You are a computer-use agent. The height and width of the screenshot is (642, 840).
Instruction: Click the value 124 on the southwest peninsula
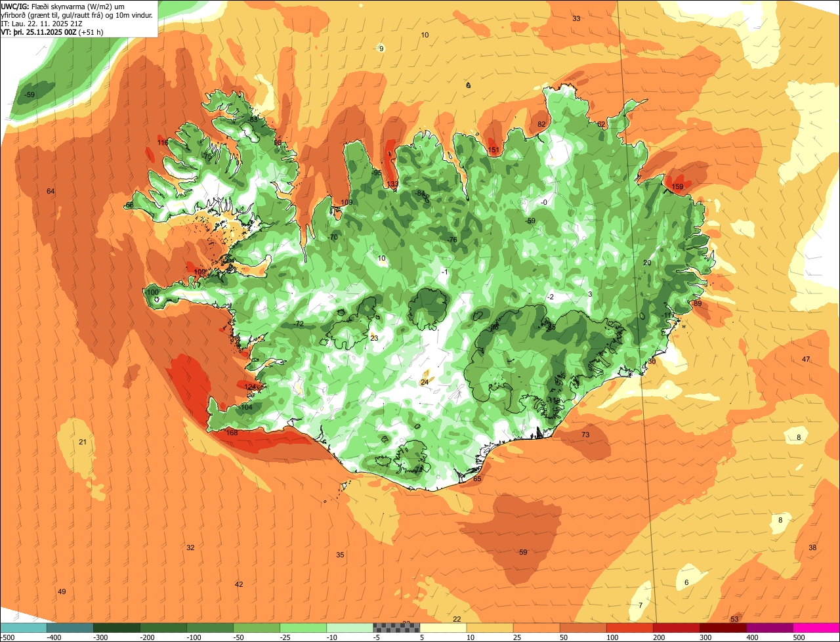coord(250,387)
